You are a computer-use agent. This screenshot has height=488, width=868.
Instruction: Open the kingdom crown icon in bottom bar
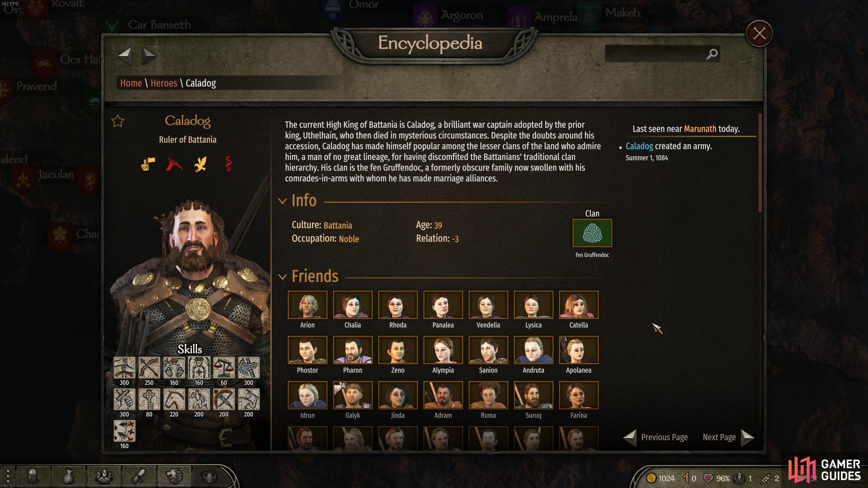[209, 477]
